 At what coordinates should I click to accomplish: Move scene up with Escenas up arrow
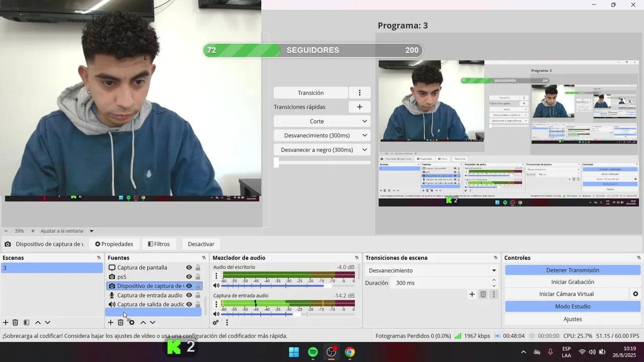[38, 322]
